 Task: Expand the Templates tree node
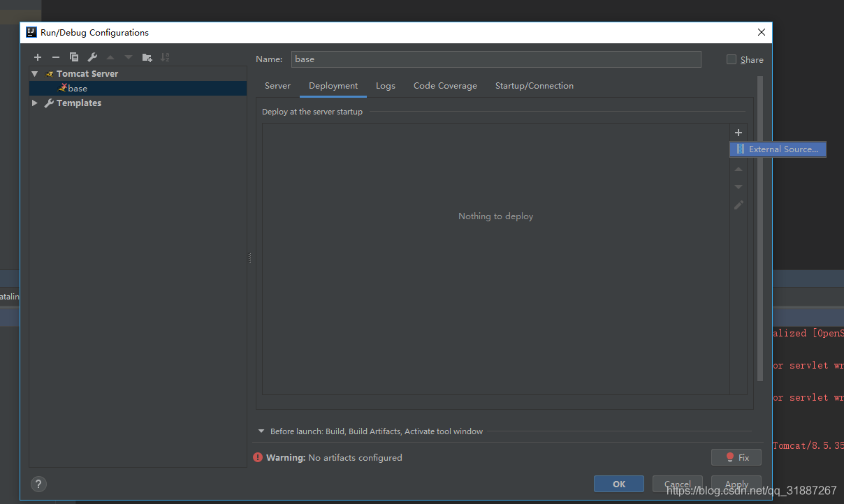35,103
